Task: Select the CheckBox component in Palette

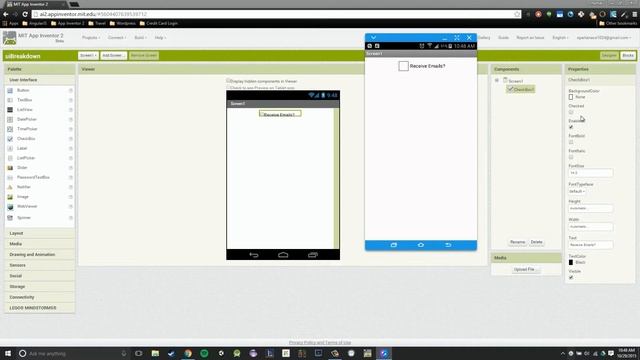Action: pos(26,139)
